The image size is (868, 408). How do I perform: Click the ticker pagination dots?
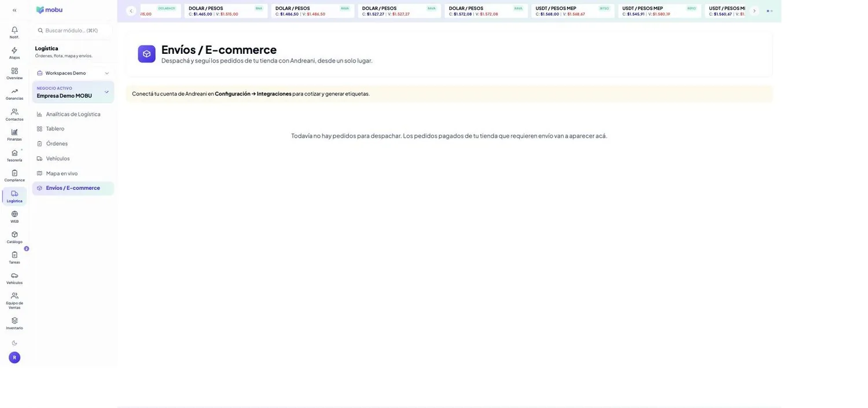[x=770, y=11]
